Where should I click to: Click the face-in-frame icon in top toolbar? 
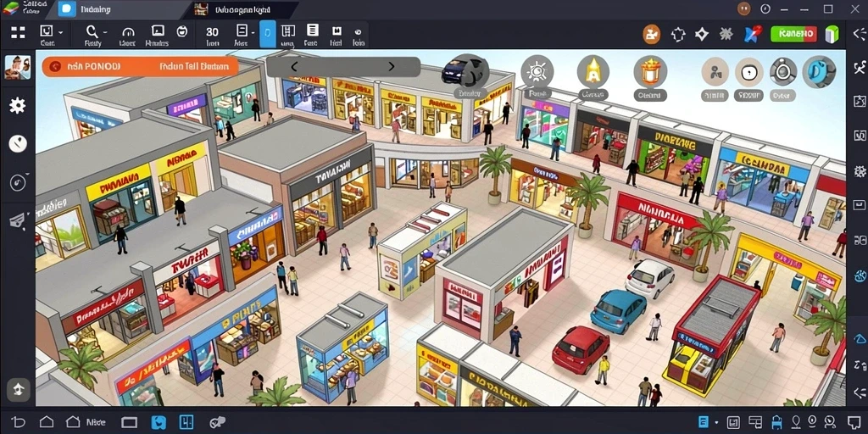pyautogui.click(x=47, y=31)
